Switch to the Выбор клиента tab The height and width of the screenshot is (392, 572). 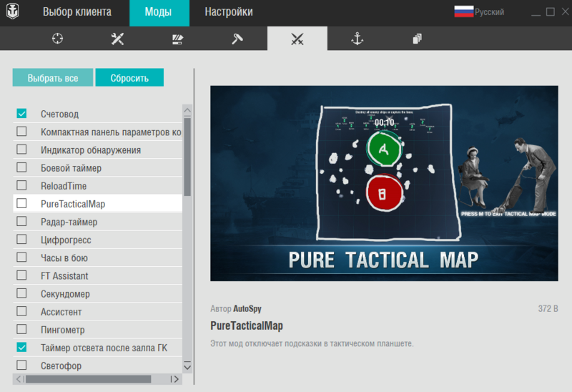click(77, 12)
